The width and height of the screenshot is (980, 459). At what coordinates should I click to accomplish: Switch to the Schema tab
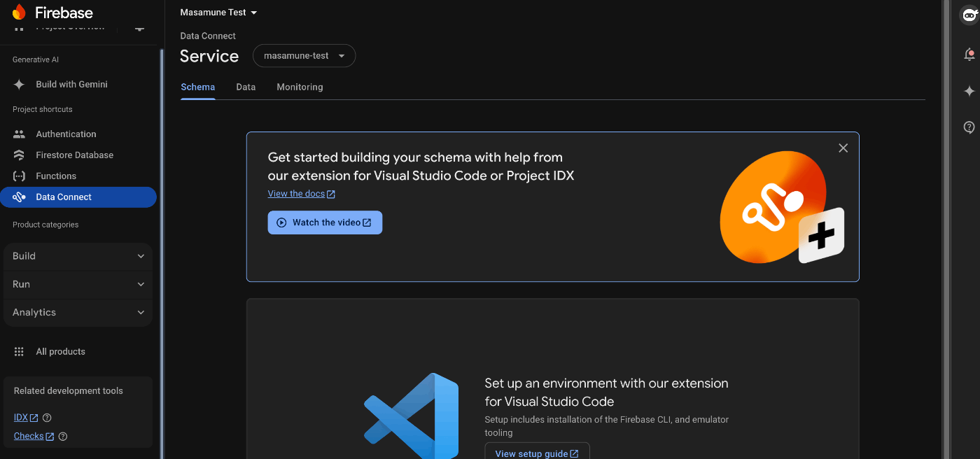(197, 87)
